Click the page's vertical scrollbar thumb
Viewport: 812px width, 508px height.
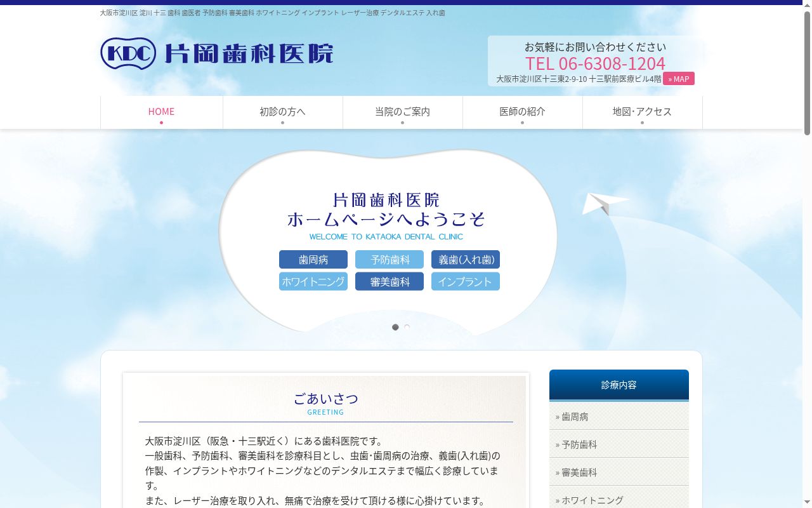click(807, 73)
